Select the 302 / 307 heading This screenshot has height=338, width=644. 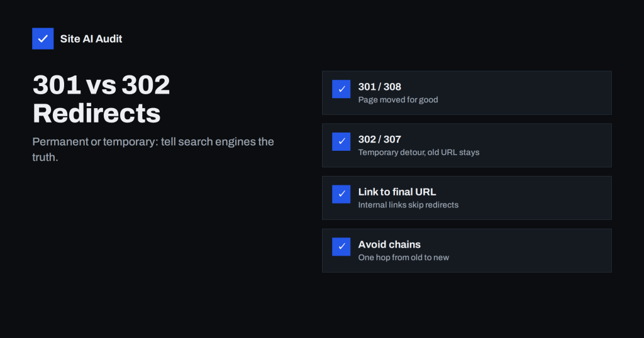click(x=379, y=139)
